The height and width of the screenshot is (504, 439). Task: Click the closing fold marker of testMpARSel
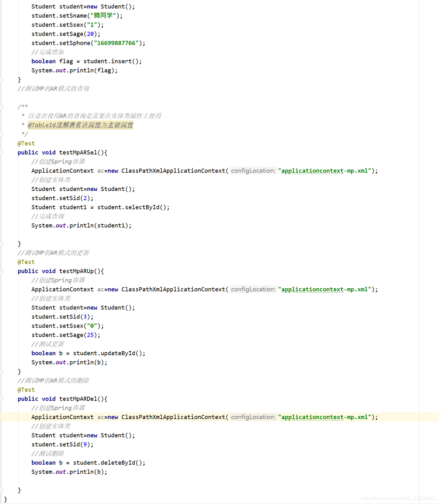2,244
